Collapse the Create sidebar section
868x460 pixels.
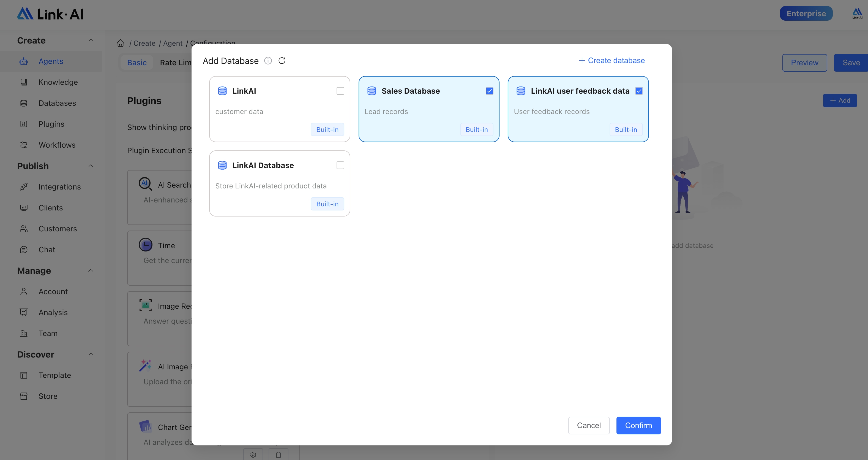coord(91,40)
